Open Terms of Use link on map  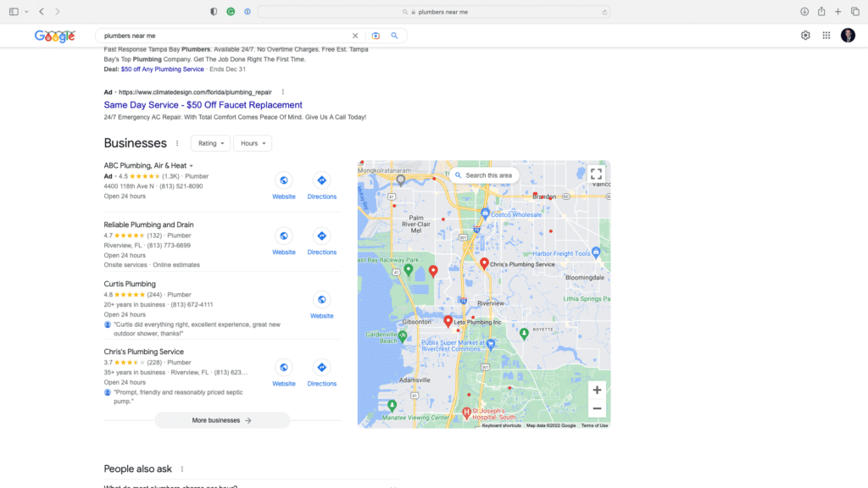594,425
